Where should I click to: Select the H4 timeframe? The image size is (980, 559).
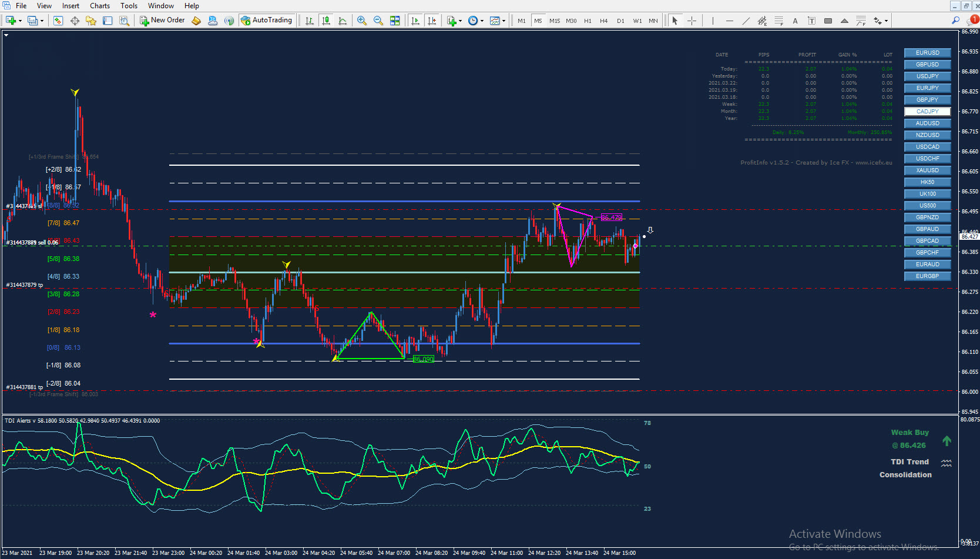603,21
